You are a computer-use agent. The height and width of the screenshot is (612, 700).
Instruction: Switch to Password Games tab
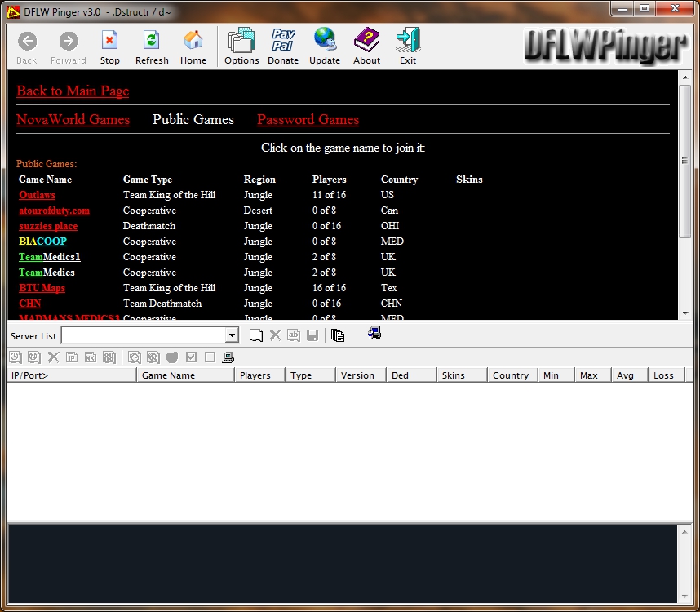(308, 120)
